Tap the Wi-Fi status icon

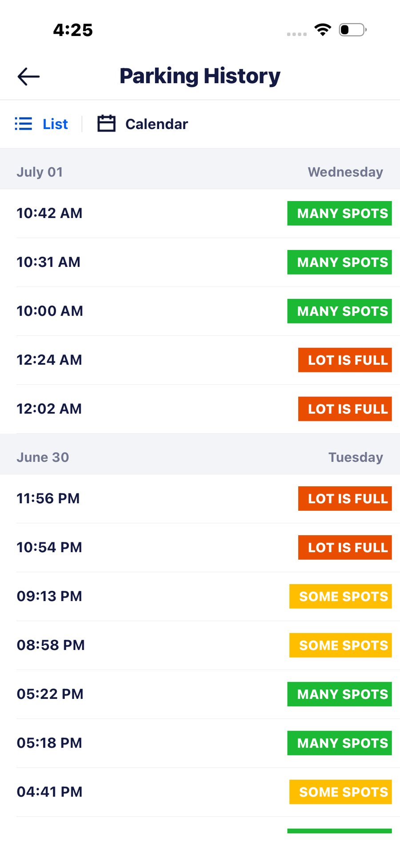click(x=323, y=30)
